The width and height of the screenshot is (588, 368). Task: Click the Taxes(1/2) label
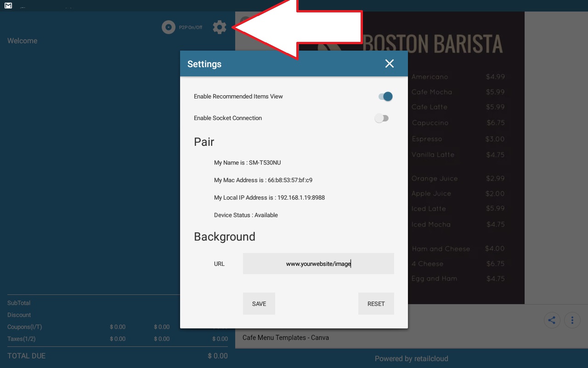point(21,339)
